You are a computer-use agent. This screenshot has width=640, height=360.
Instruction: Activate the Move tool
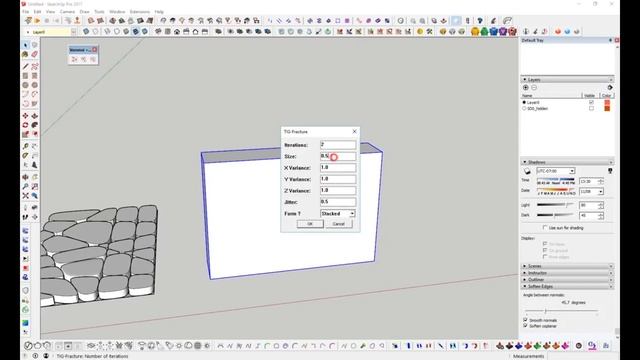26,116
